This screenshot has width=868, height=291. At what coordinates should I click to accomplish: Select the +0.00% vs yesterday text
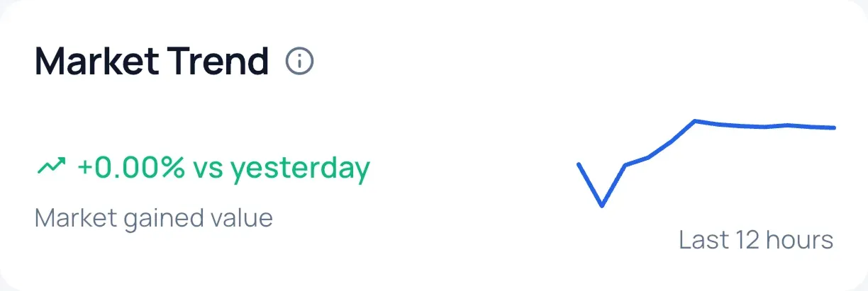click(x=223, y=169)
